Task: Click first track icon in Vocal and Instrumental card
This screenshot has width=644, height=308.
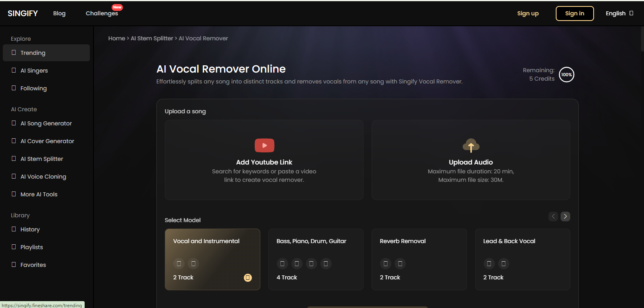Action: [x=179, y=264]
